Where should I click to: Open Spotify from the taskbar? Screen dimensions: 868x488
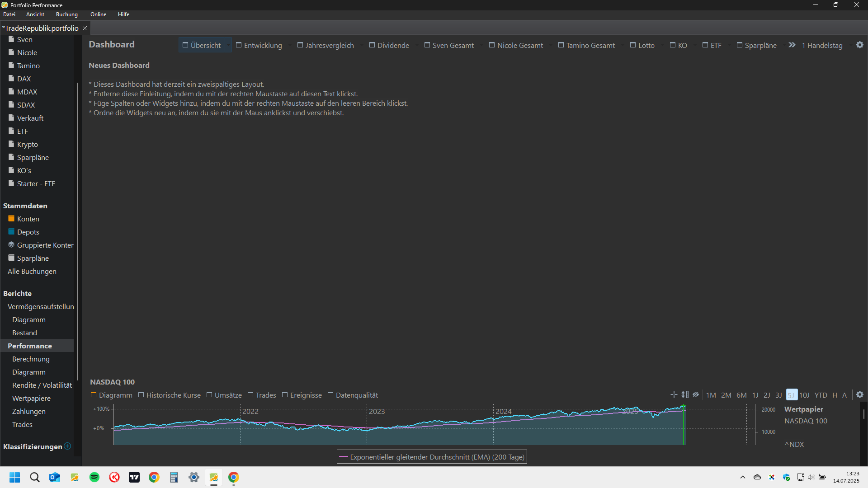click(94, 477)
